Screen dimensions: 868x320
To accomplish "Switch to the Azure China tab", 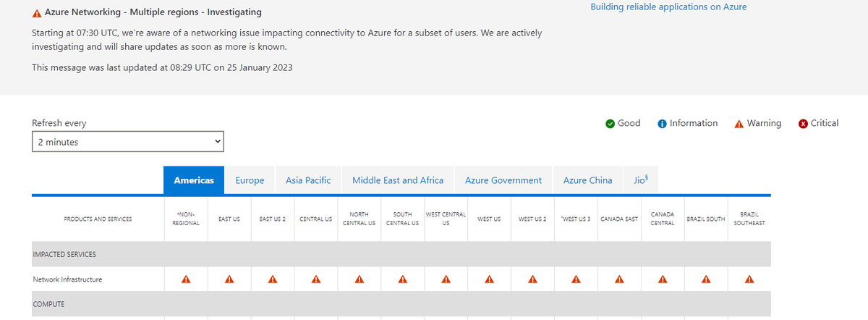I will click(x=588, y=180).
